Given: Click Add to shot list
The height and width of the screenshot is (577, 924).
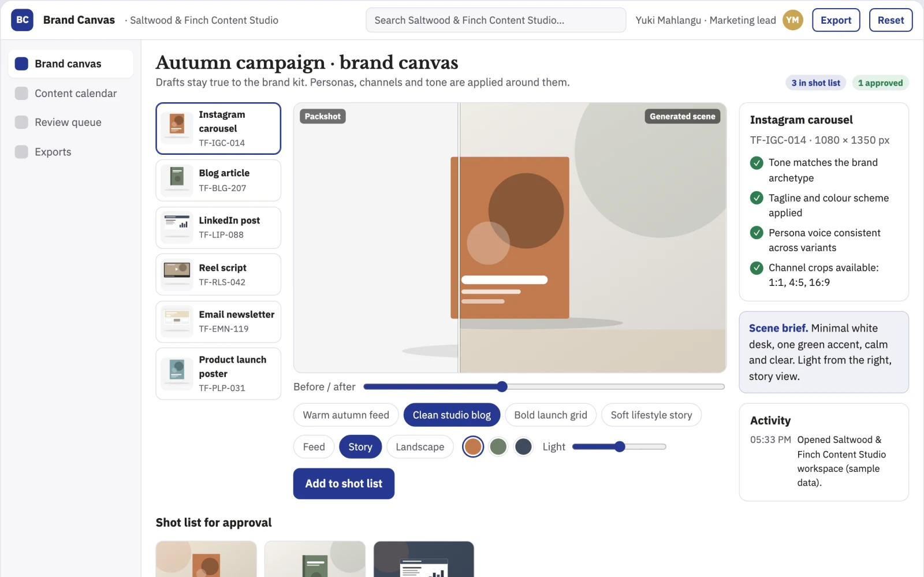Looking at the screenshot, I should [x=344, y=483].
